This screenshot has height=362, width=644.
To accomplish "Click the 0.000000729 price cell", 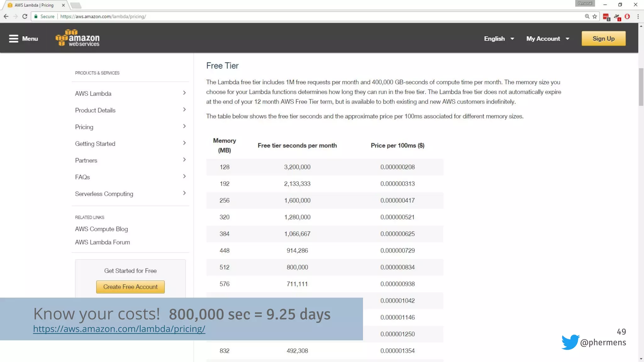I will pyautogui.click(x=397, y=250).
